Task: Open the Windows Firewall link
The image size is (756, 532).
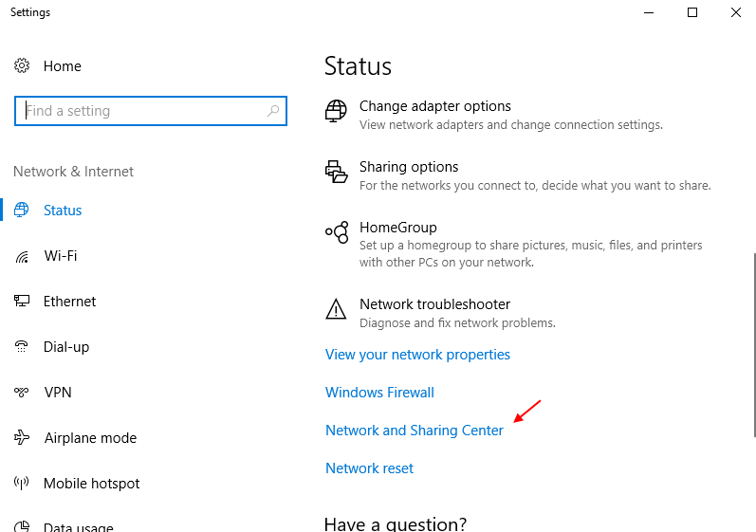Action: point(379,393)
